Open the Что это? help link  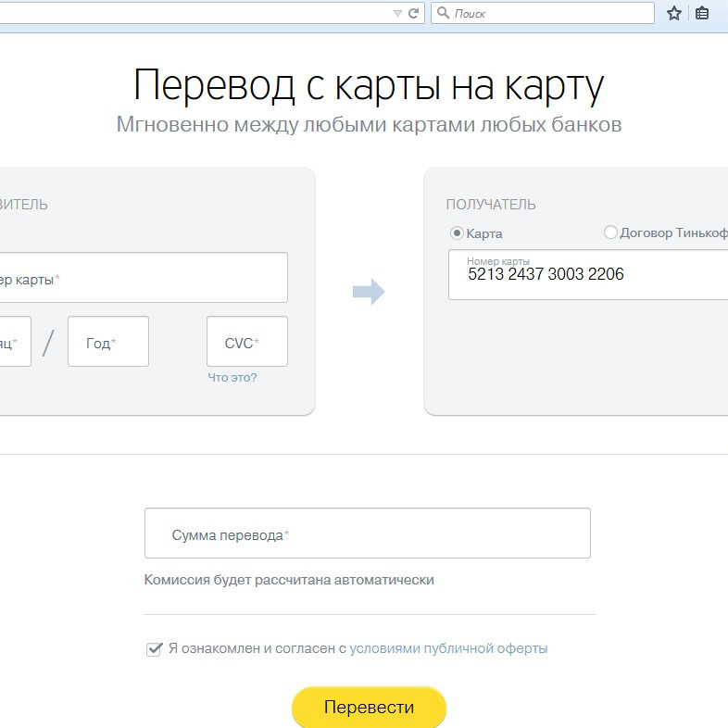pos(232,378)
